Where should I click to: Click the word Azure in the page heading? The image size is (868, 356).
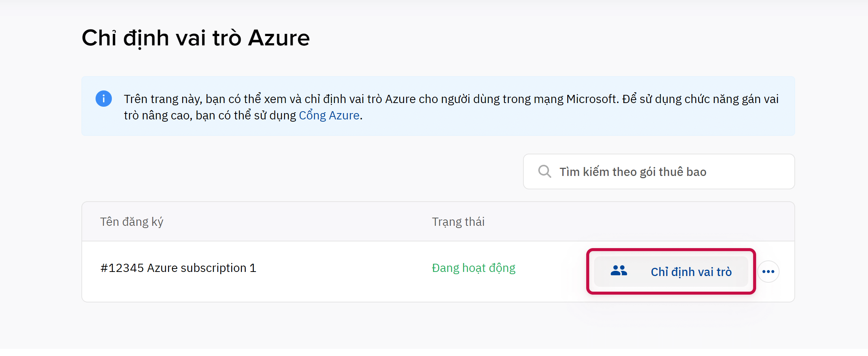tap(279, 38)
